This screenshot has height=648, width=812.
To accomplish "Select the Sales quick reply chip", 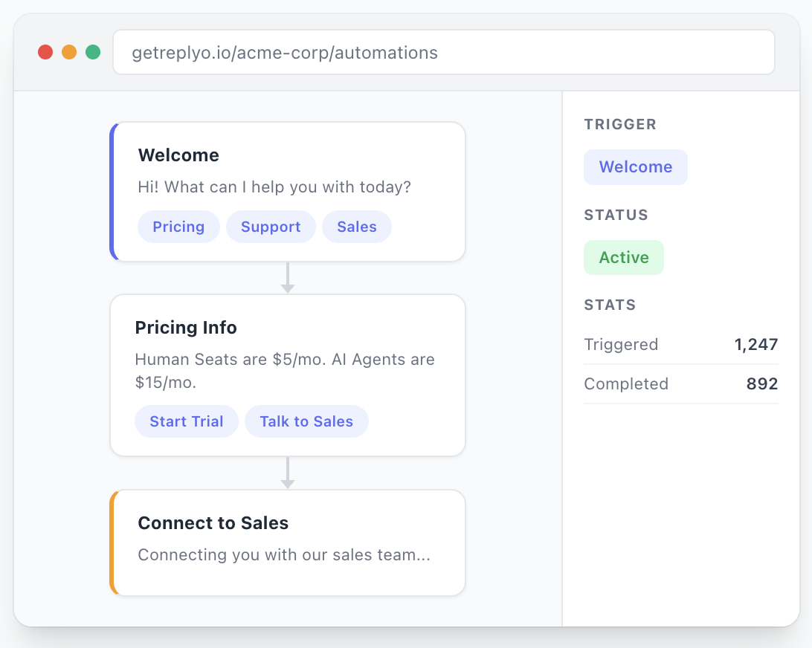I will click(357, 227).
